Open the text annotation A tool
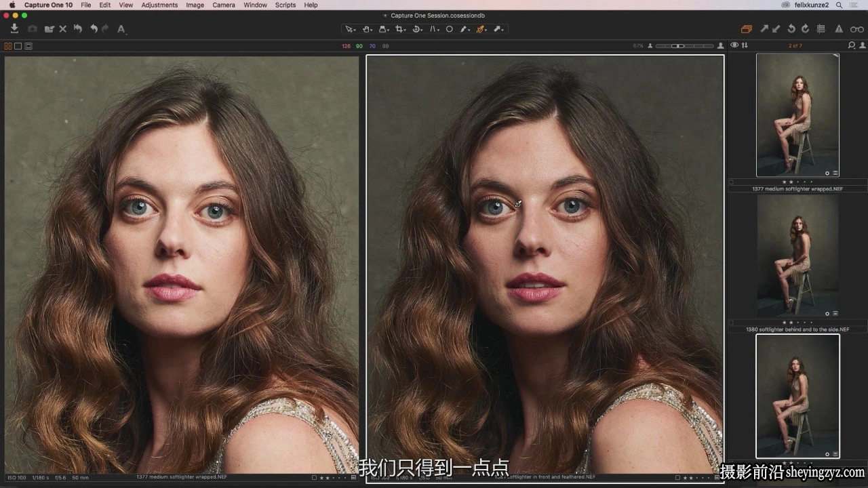This screenshot has width=868, height=488. [121, 29]
